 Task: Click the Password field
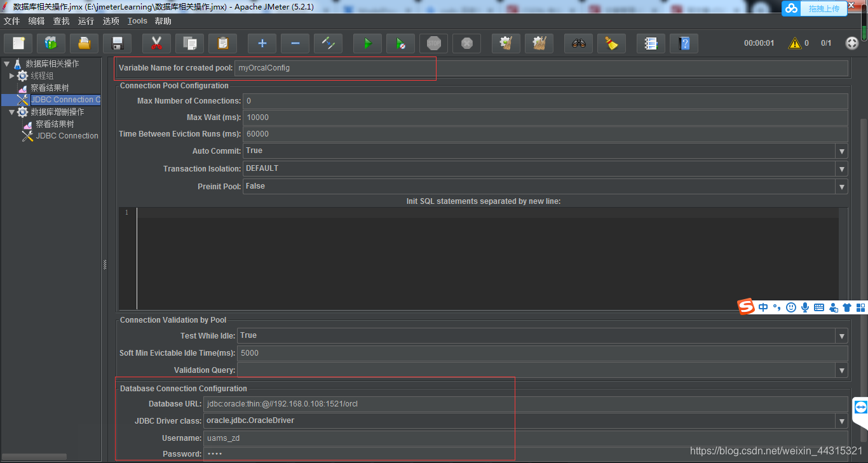526,453
